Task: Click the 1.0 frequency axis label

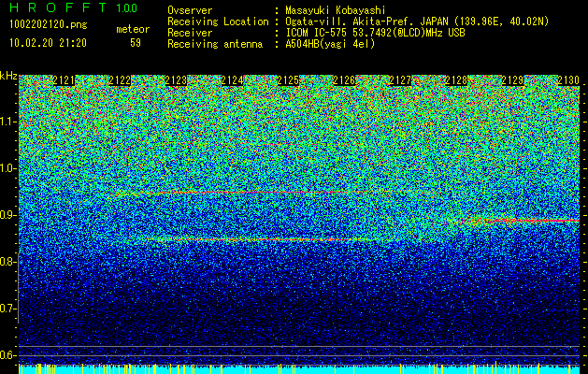Action: click(8, 168)
